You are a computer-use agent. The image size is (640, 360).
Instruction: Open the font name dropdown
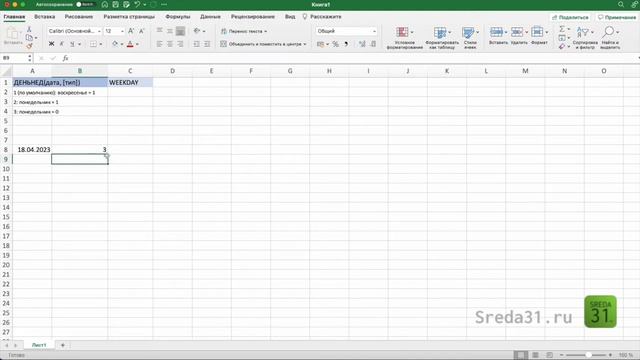(x=99, y=31)
